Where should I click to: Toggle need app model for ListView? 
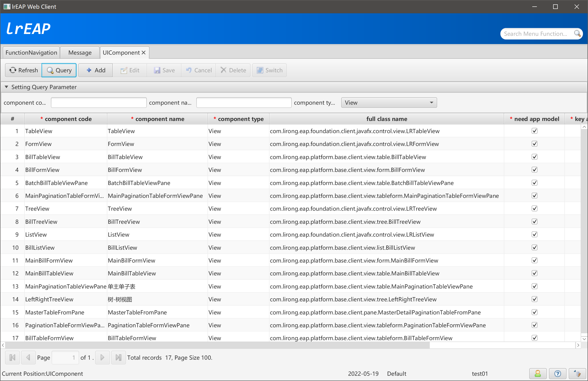534,234
